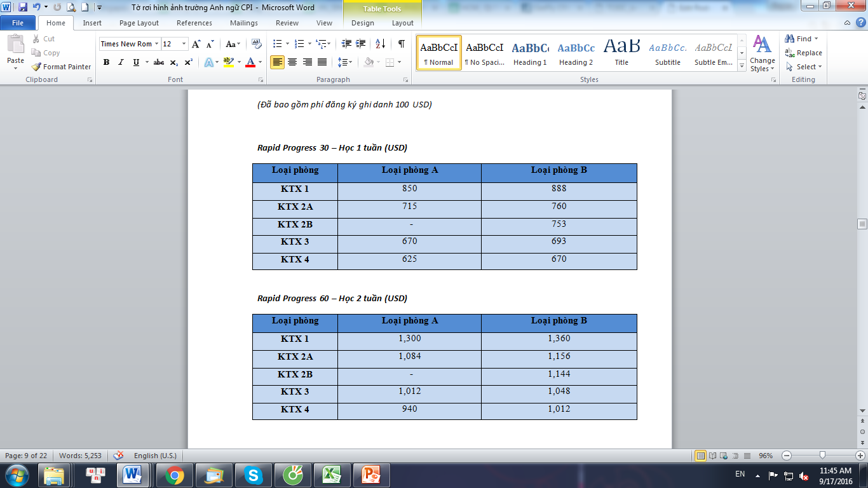Toggle Show/Hide paragraph marks

(x=401, y=44)
